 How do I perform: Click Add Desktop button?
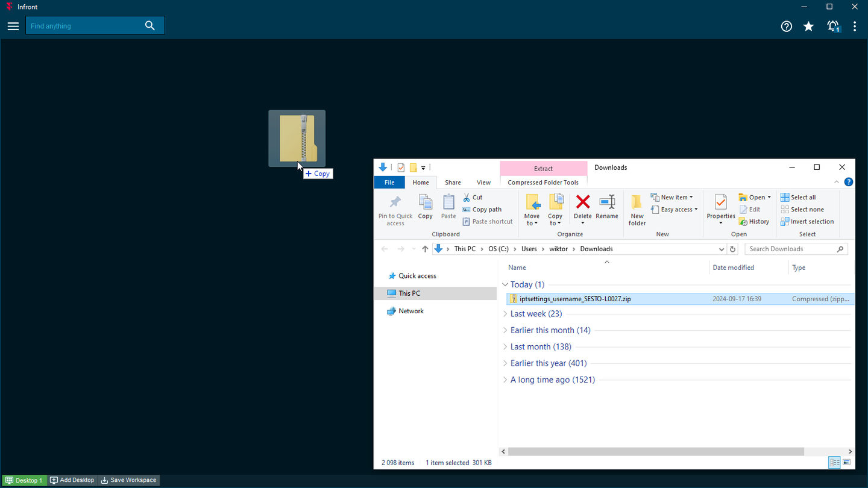(x=72, y=480)
